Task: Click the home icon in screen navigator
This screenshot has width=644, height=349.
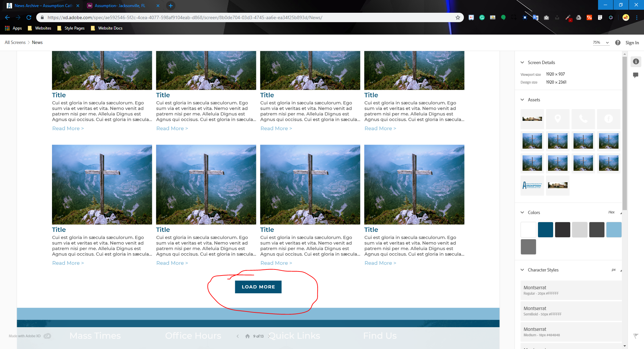Action: click(x=248, y=336)
